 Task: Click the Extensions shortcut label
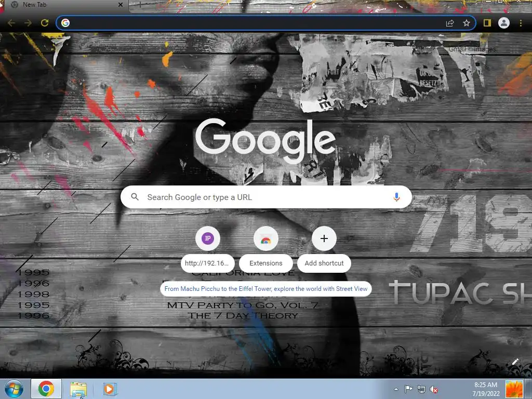(x=265, y=263)
